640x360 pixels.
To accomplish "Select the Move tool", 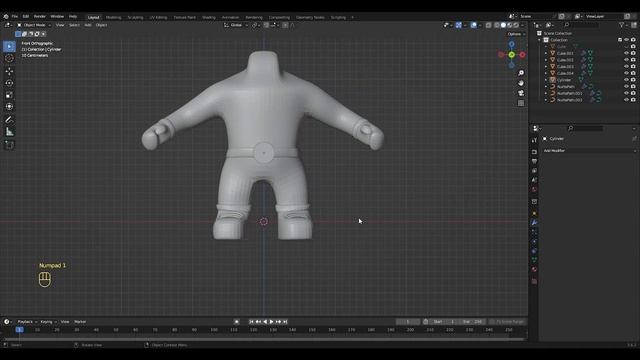I will click(x=9, y=71).
